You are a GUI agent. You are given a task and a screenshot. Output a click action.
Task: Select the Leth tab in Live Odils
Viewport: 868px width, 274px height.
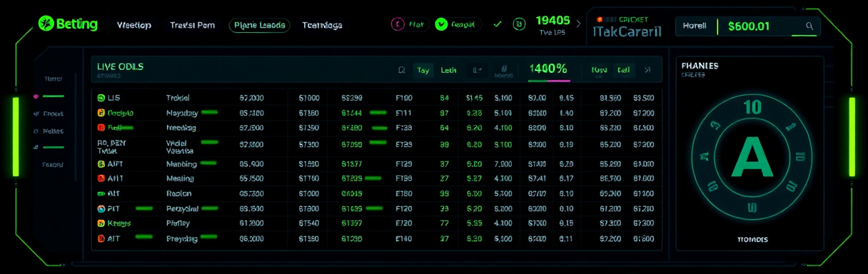click(448, 70)
